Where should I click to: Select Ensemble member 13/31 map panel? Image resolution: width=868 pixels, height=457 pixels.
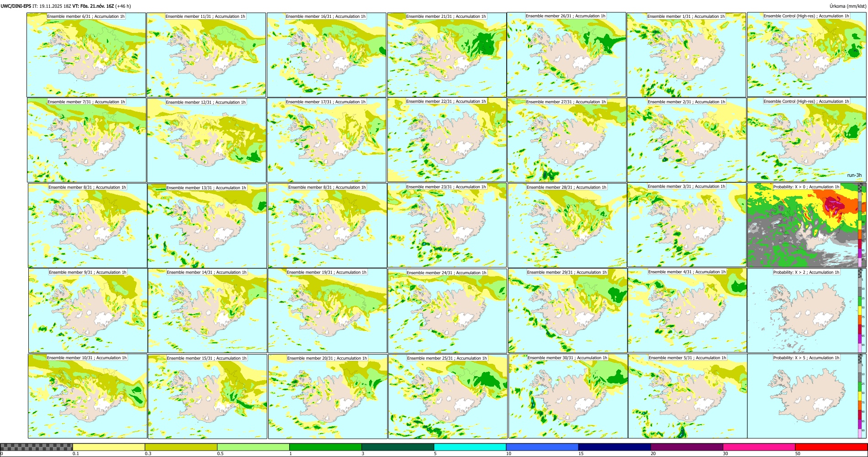point(207,225)
